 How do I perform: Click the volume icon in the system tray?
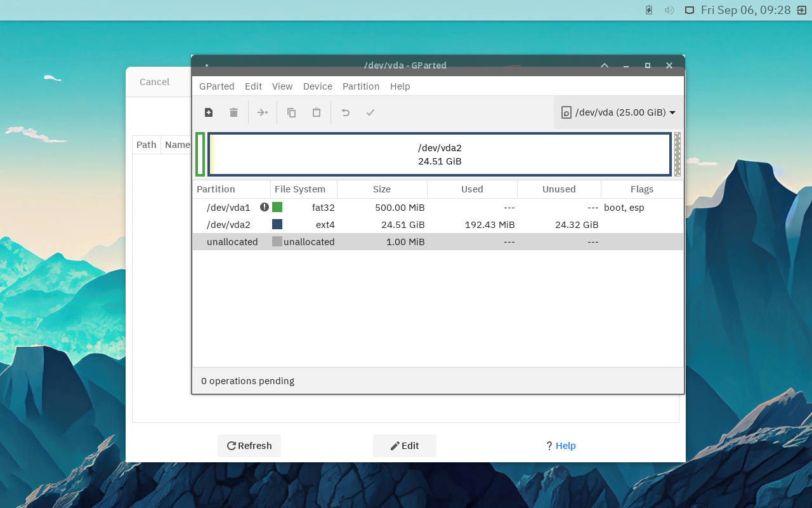point(669,10)
